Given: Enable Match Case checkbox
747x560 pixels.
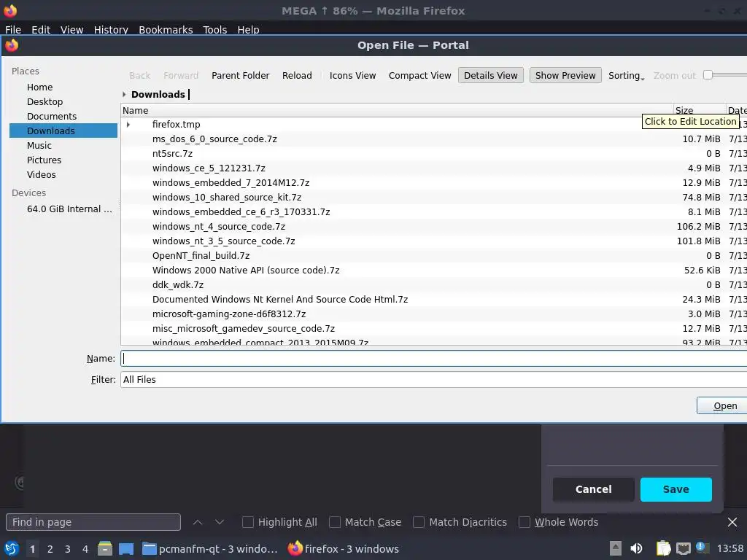Looking at the screenshot, I should pyautogui.click(x=335, y=522).
